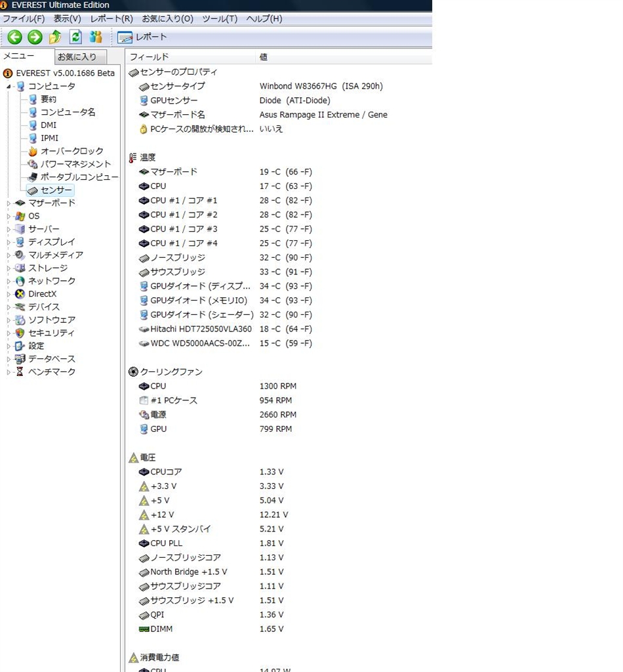
Task: Click the DirectX logo icon in tree
Action: (20, 294)
